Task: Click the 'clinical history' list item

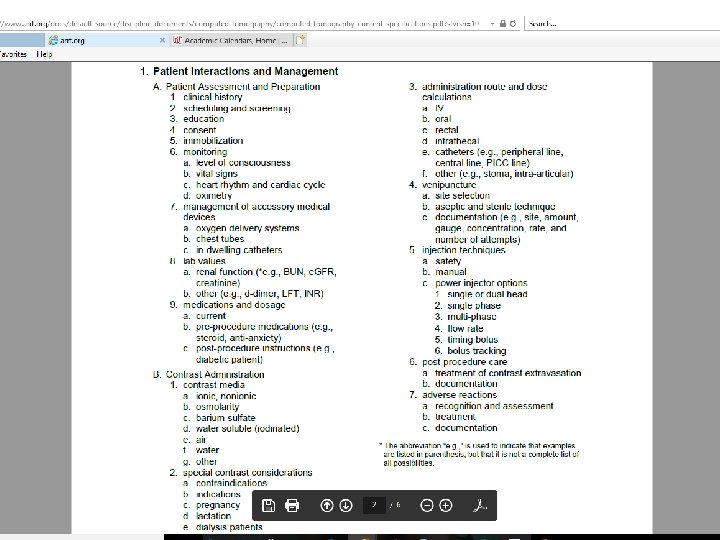Action: click(213, 97)
